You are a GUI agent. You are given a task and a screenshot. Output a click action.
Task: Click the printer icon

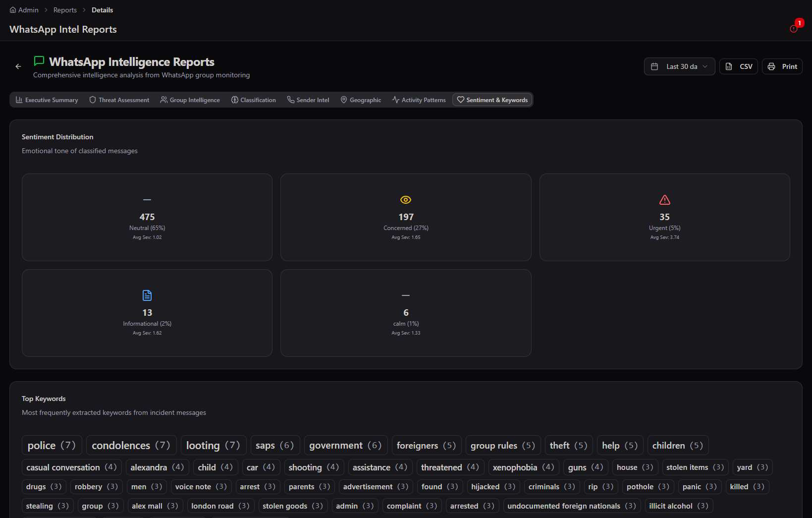tap(771, 66)
